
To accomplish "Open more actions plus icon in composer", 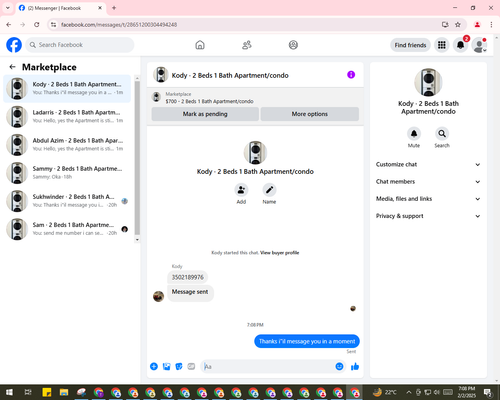I will click(x=154, y=366).
